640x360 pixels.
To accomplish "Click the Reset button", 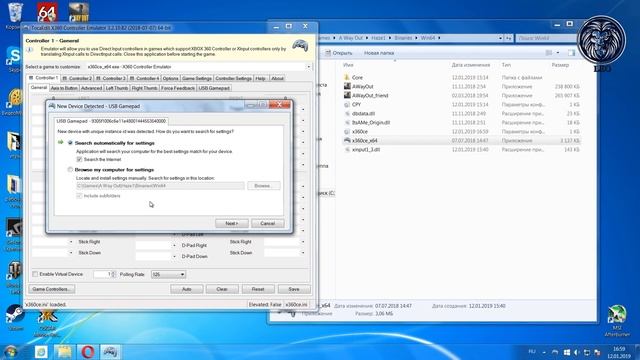I will click(x=258, y=289).
